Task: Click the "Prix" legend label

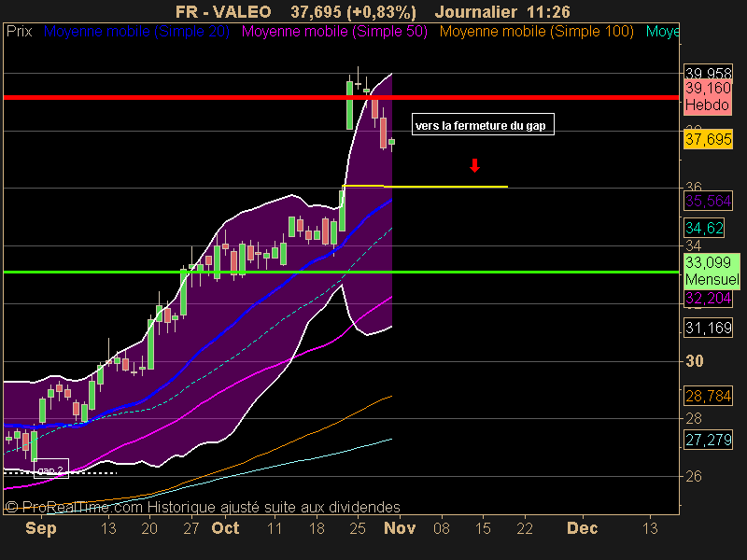Action: tap(19, 32)
